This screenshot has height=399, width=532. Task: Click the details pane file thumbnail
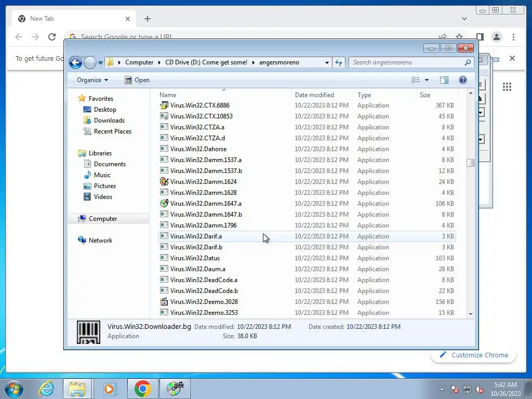[88, 332]
